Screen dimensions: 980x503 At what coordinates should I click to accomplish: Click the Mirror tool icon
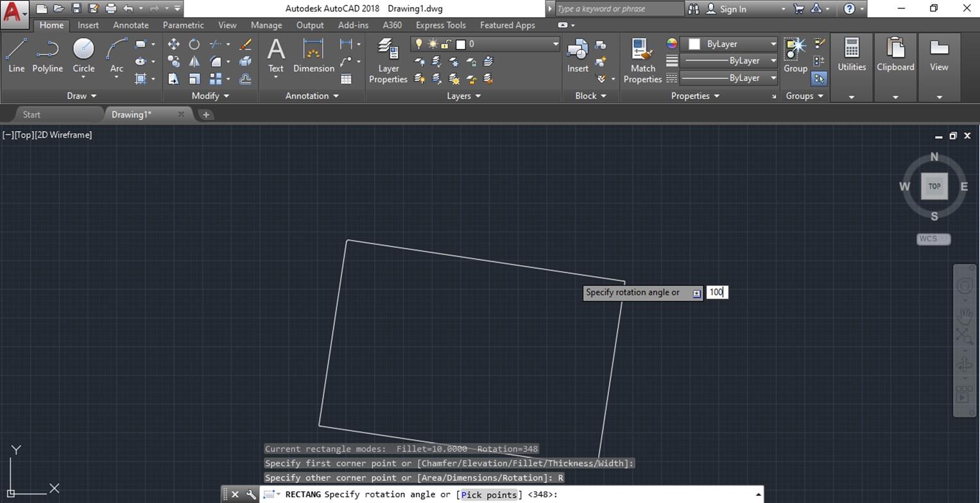[194, 62]
